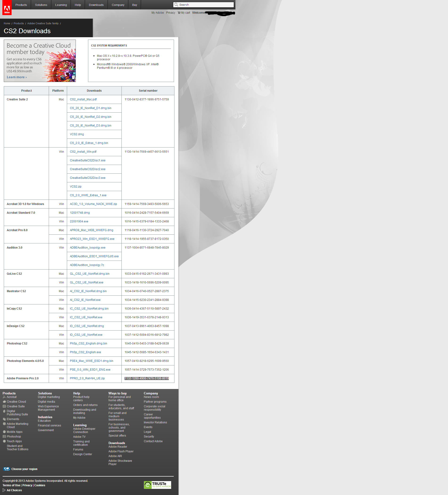Go to Adobe Creative Suite family breadcrumb

pyautogui.click(x=43, y=24)
